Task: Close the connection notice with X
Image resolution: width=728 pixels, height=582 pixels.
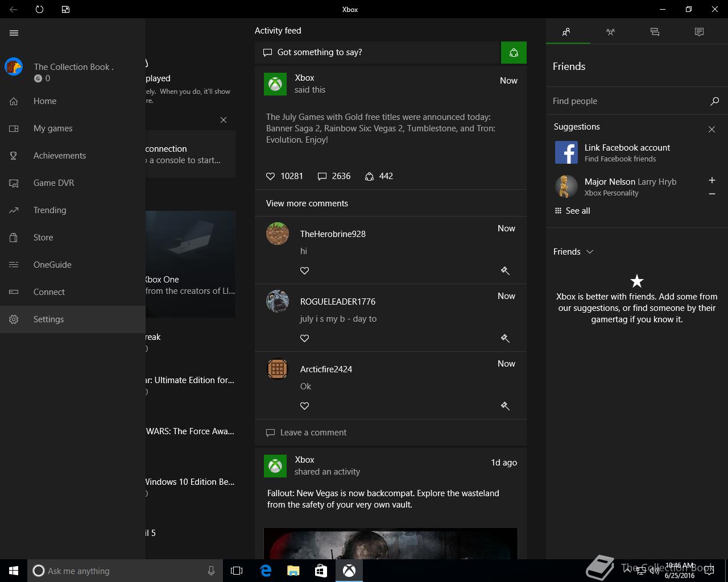Action: 224,120
